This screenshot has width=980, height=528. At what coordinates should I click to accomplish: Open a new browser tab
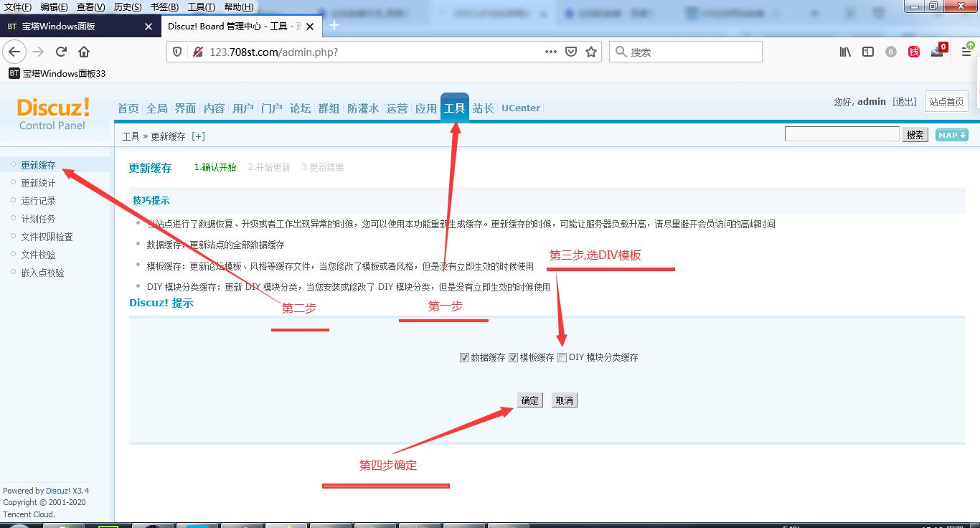tap(334, 26)
